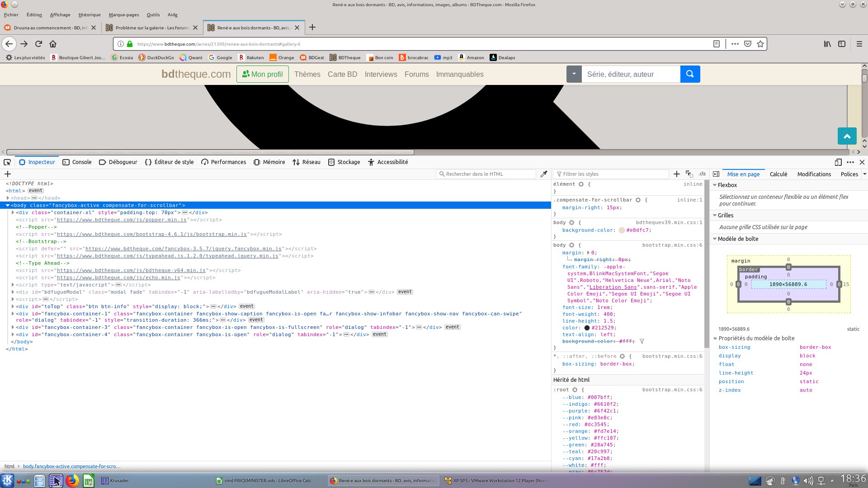Collapse the Modèle de boîte section
The height and width of the screenshot is (488, 868).
coord(715,239)
